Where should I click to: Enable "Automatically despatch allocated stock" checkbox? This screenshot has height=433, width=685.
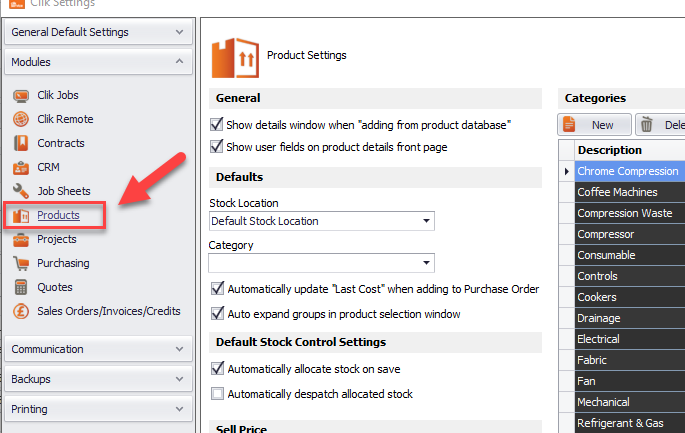(x=216, y=394)
